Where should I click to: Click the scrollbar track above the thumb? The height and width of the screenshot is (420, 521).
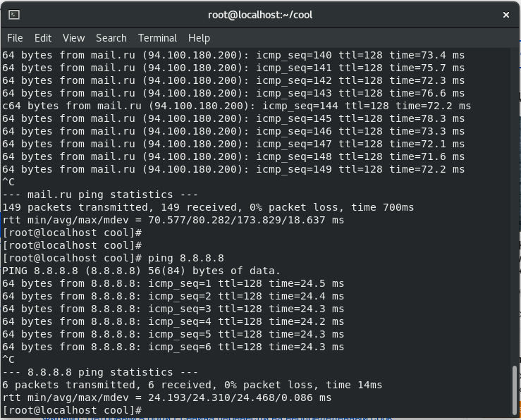pyautogui.click(x=515, y=206)
